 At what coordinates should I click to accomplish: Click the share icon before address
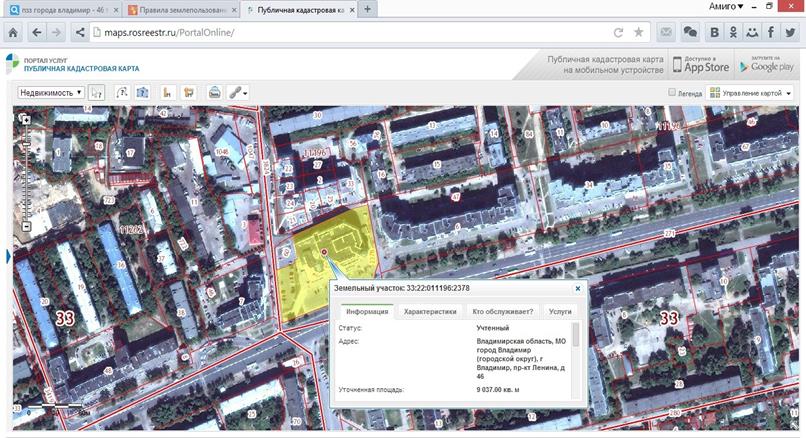(80, 32)
